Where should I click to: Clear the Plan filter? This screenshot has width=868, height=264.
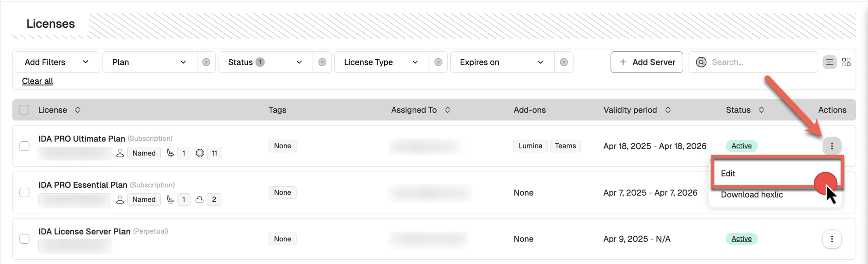(206, 62)
